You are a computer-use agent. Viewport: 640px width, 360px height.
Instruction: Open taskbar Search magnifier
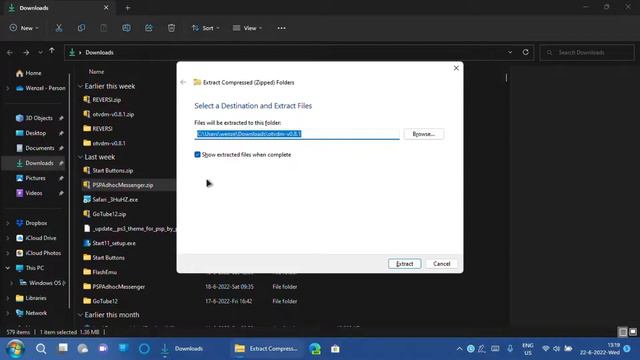pyautogui.click(x=41, y=349)
